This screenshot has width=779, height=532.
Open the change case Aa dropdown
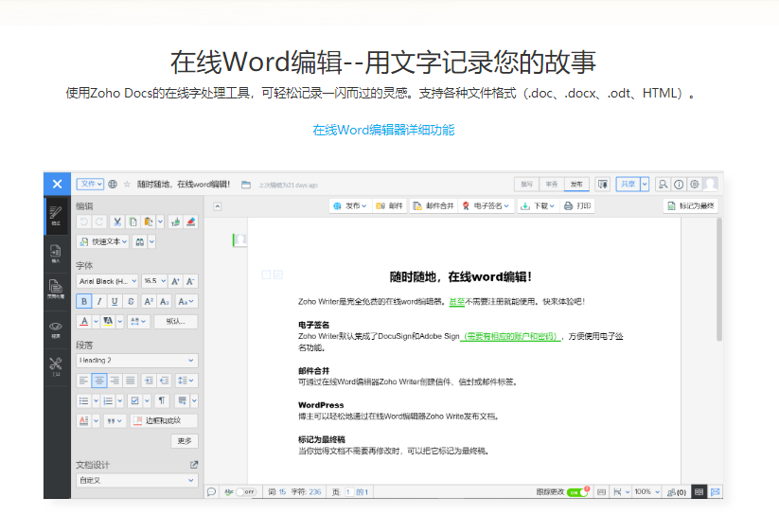[x=186, y=302]
